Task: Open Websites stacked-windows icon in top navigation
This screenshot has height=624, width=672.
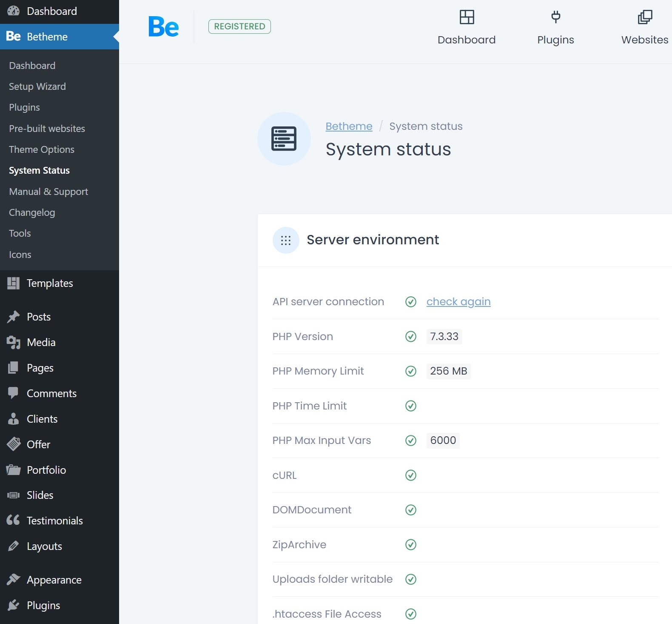Action: [x=645, y=17]
